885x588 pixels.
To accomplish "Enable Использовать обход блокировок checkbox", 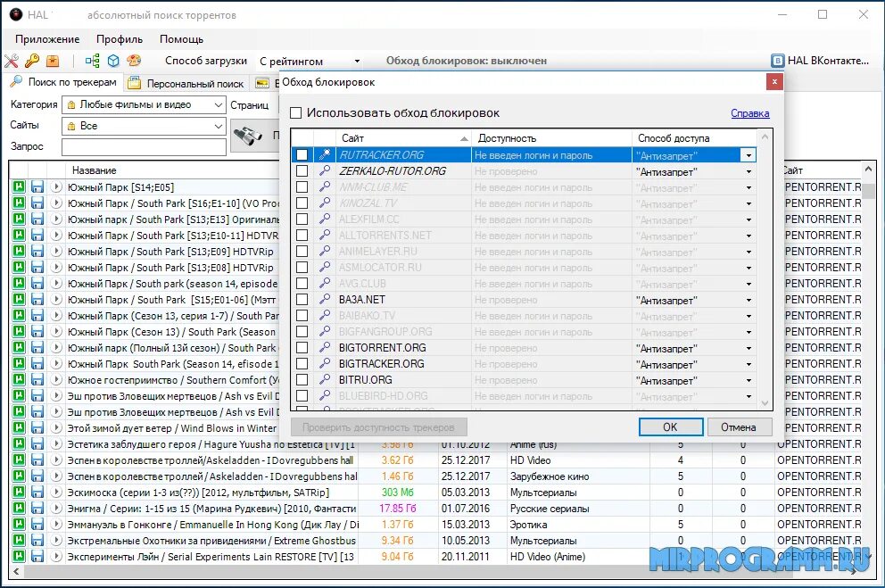I will (296, 112).
